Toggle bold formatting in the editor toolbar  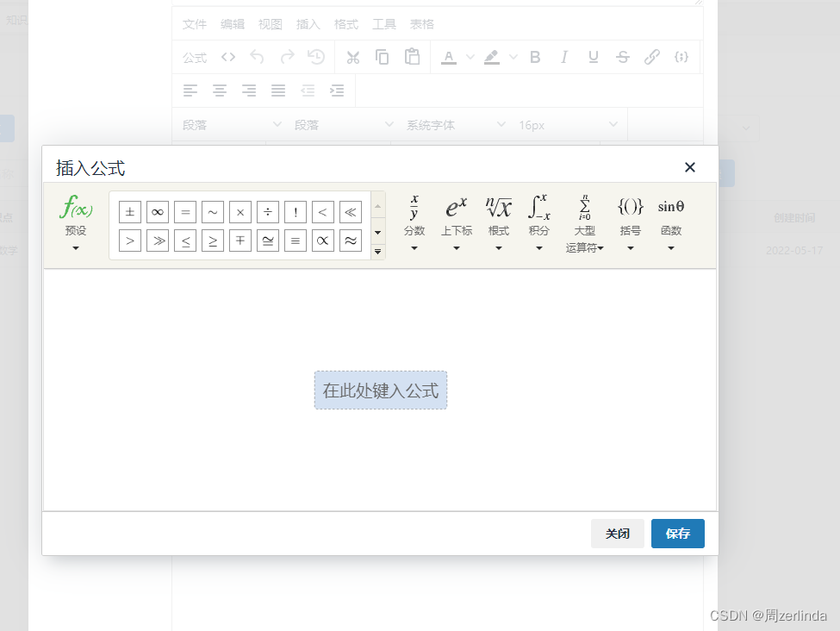click(x=535, y=57)
